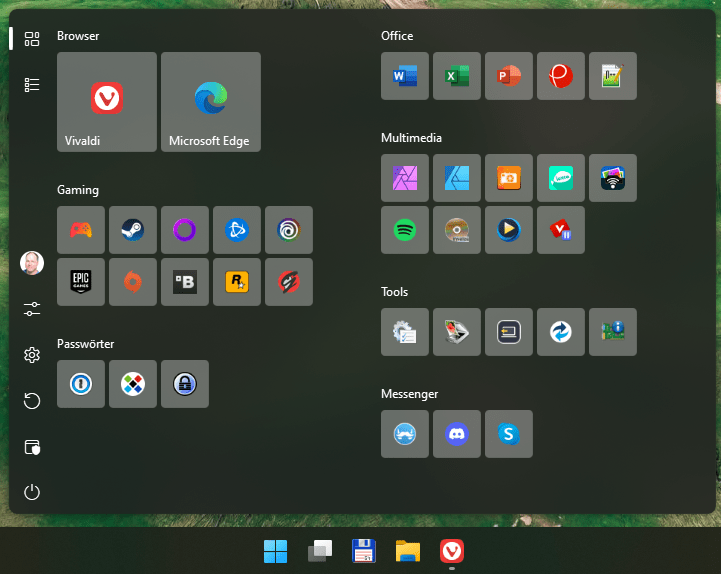
Task: Open the colorful diamond password tile
Action: 132,384
